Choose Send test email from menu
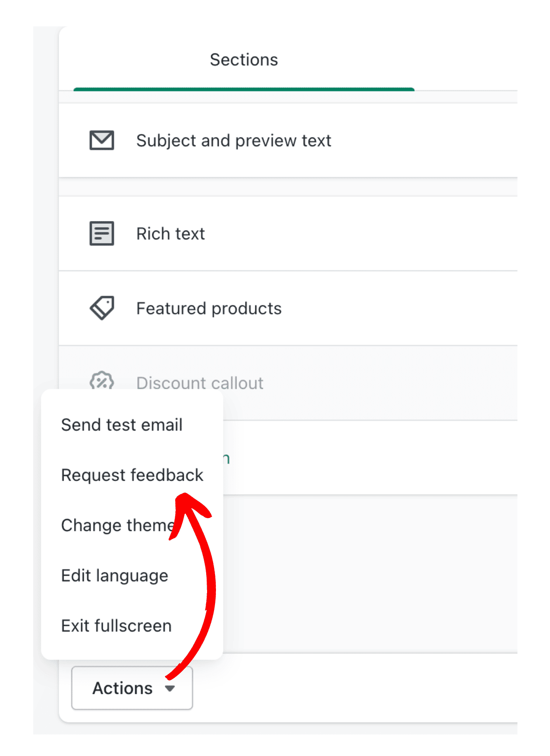 point(122,425)
